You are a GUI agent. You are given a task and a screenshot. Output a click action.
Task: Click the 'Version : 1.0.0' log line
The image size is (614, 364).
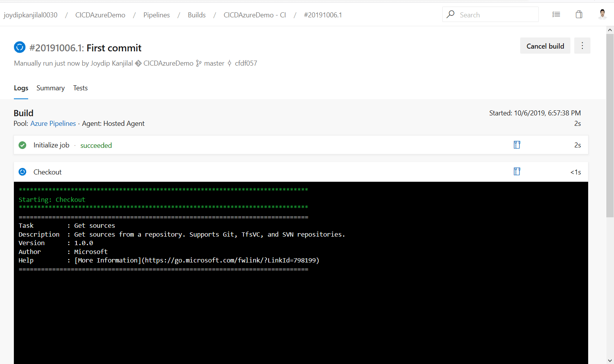[x=56, y=243]
